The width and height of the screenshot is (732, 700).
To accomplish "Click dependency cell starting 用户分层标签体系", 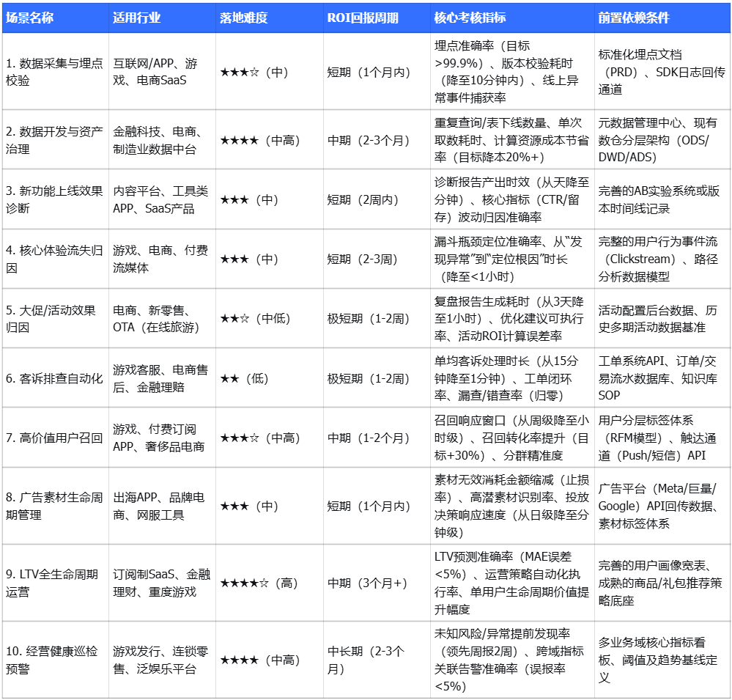I will tap(662, 438).
